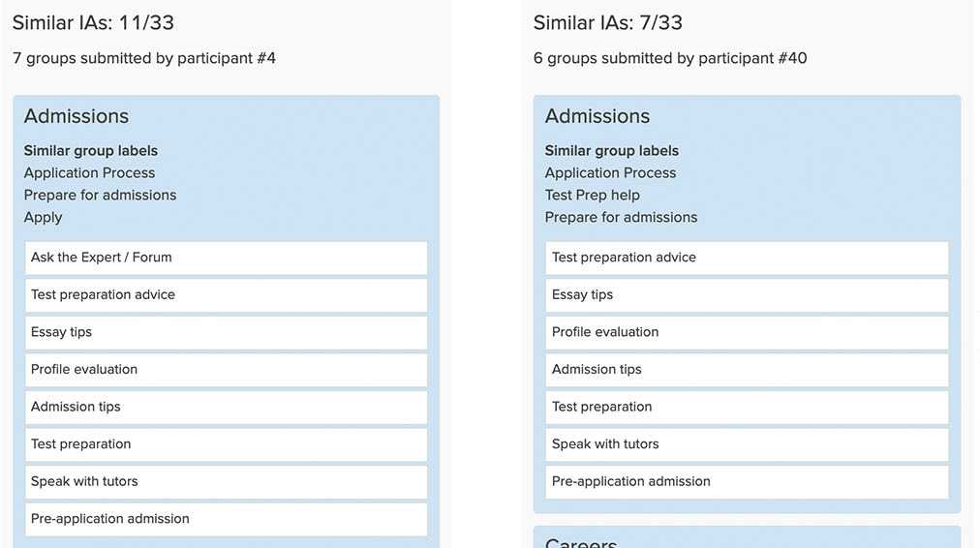980x548 pixels.
Task: Click Admissions group title for participant #4
Action: coord(77,116)
